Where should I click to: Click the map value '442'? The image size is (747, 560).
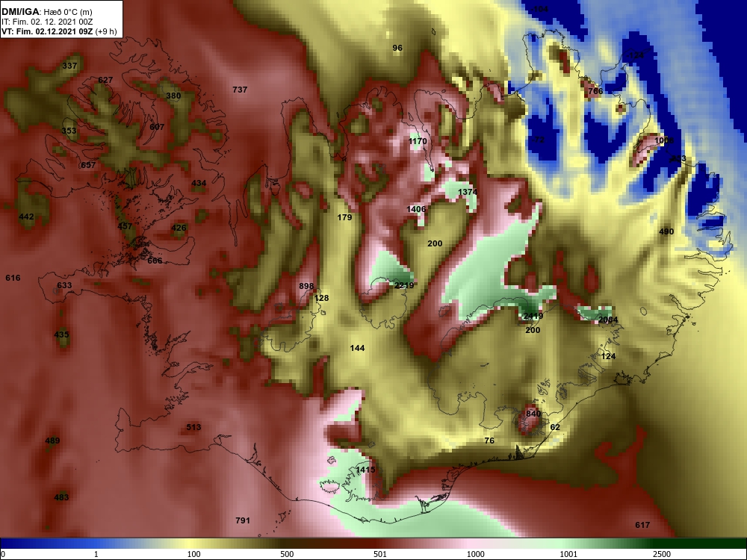26,217
